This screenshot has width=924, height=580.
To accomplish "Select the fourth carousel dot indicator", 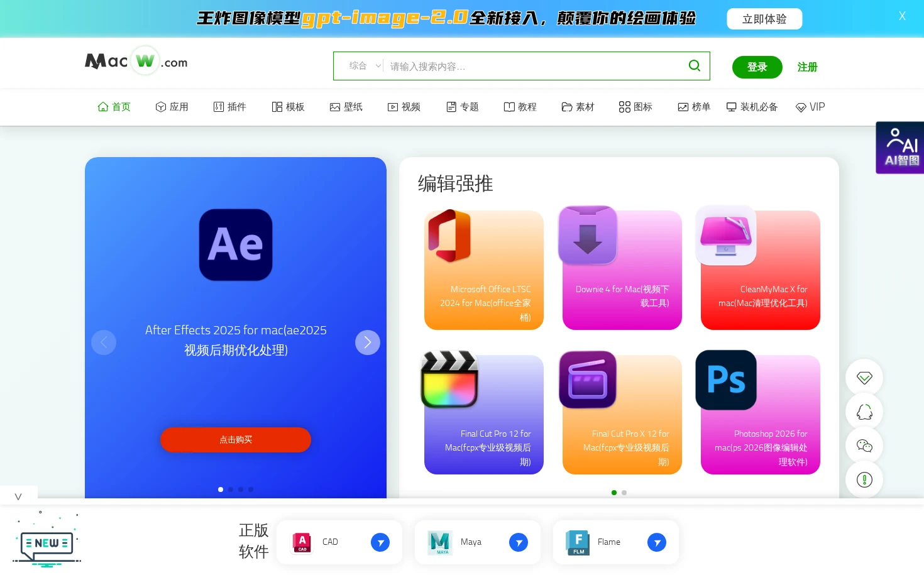I will [x=251, y=490].
